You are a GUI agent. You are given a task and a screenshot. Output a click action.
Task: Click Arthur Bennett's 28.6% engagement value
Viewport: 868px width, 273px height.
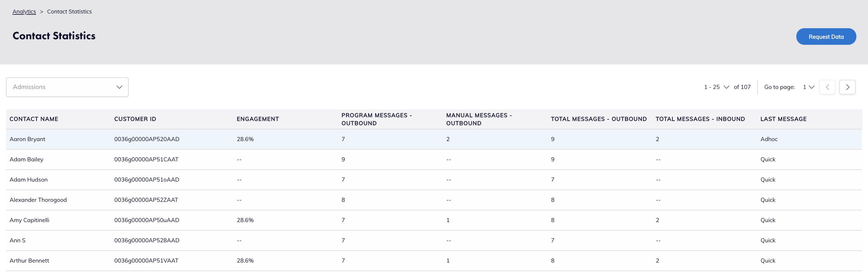[x=245, y=260]
